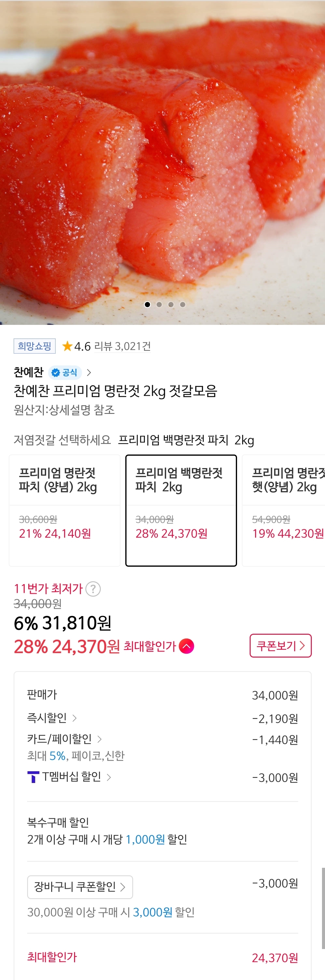
Task: Click the question mark help icon
Action: 93,589
